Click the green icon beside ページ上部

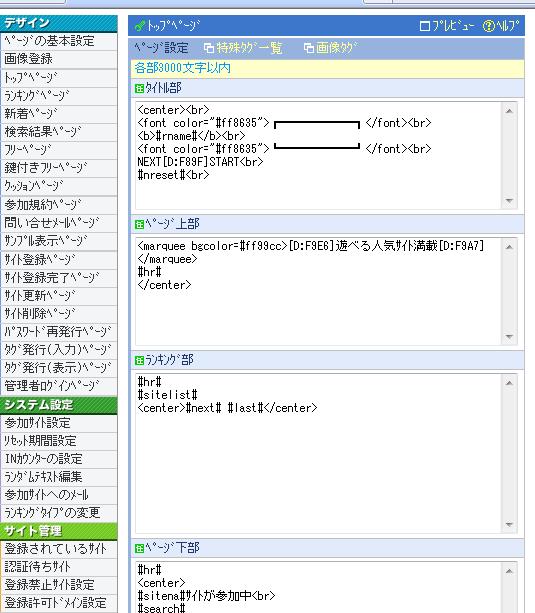(x=140, y=224)
